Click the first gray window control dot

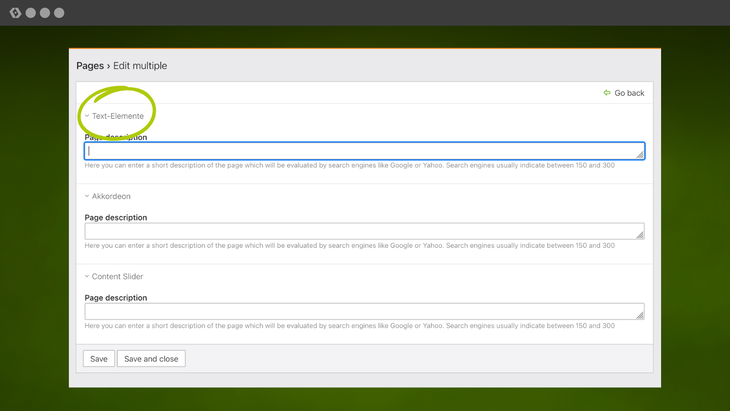coord(31,13)
